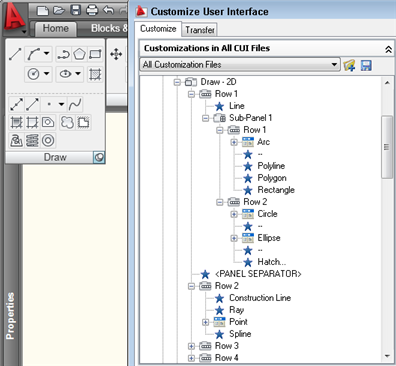Select the Construction Line tool icon
This screenshot has width=396, height=366.
point(16,105)
